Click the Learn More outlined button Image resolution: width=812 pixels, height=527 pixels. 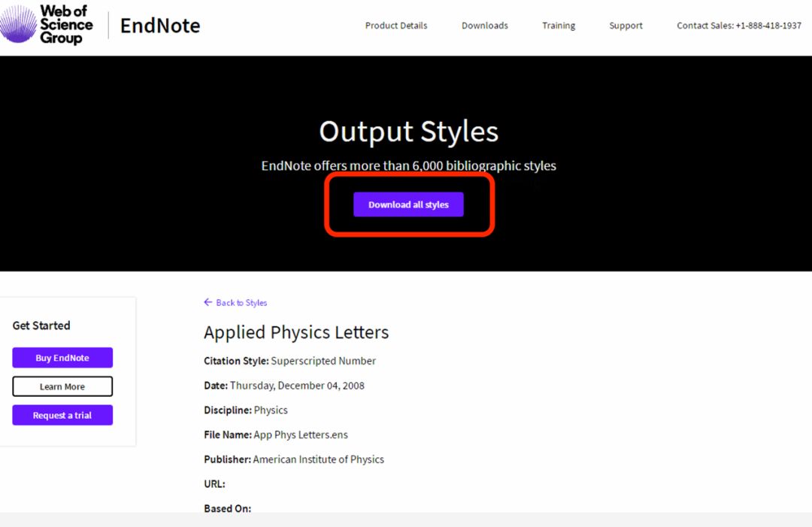[x=62, y=386]
